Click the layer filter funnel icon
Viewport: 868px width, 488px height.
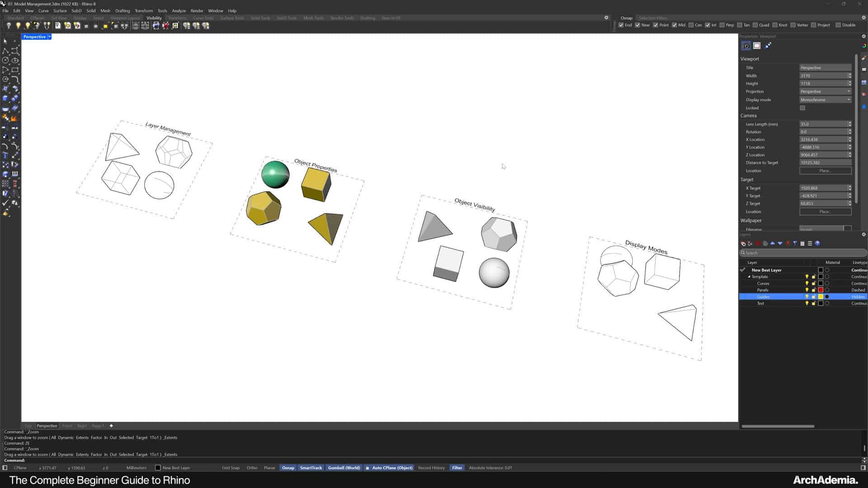coord(795,244)
